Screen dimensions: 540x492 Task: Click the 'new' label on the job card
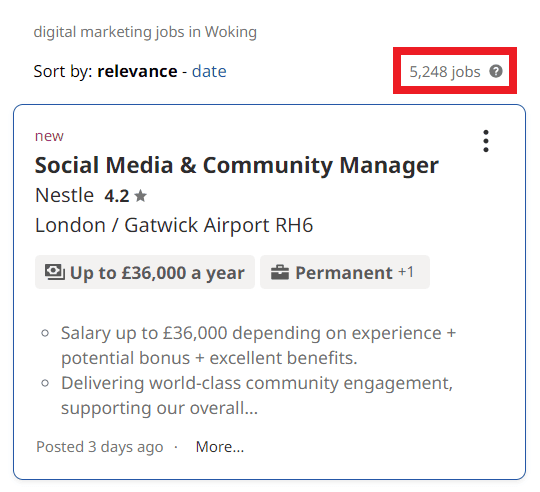(x=49, y=136)
